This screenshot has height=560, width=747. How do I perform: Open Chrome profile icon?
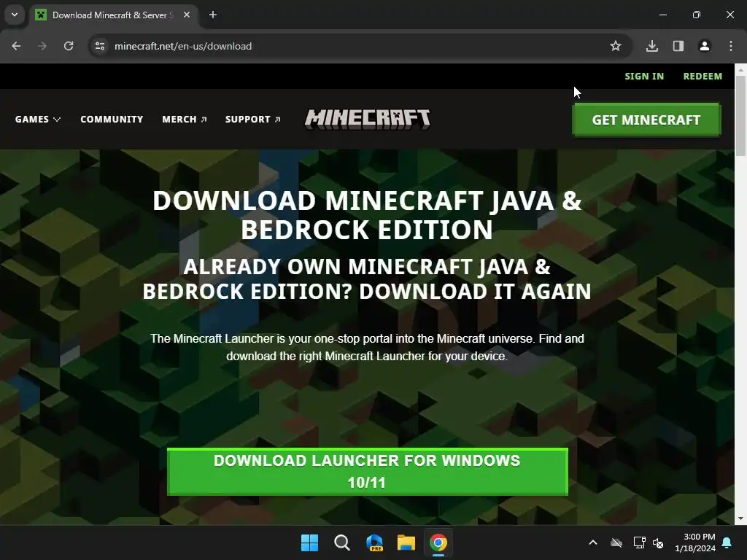pos(705,46)
